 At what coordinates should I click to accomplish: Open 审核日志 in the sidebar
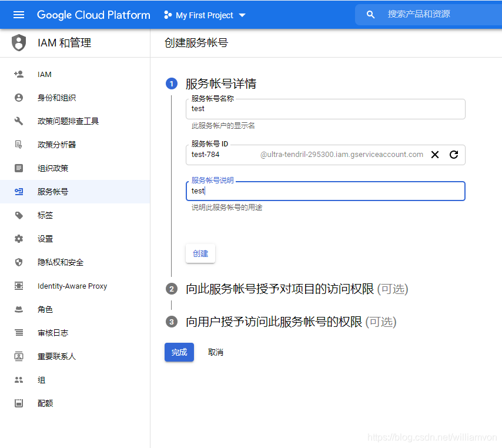point(75,333)
